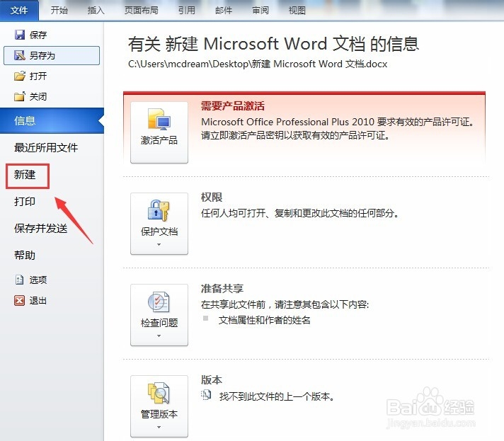Screen dimensions: 504x441
Task: Click the Options document icon
Action: [x=20, y=280]
